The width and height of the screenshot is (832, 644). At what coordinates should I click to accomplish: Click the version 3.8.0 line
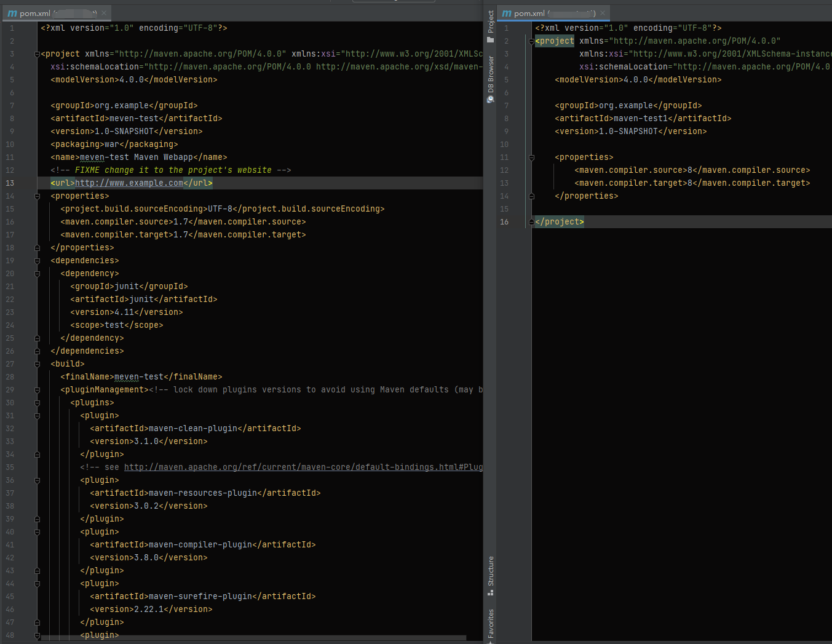point(149,558)
